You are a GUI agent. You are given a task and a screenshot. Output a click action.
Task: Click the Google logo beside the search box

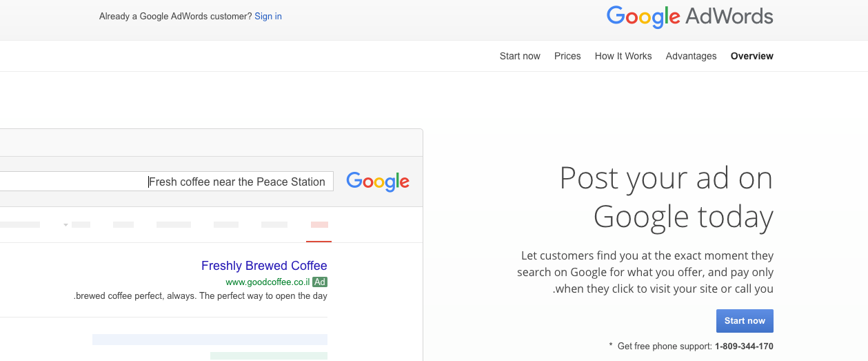coord(378,182)
